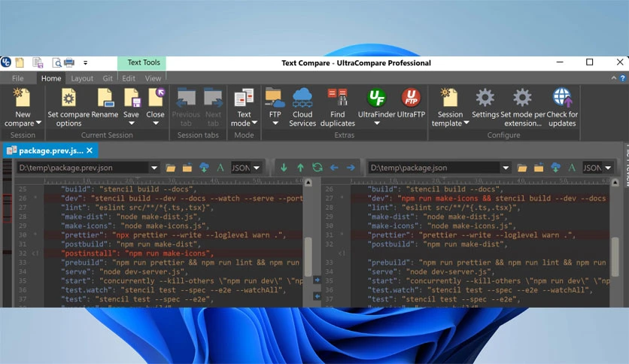Viewport: 629px width, 364px height.
Task: Open file folder icon for package.prev.json pane
Action: point(171,168)
